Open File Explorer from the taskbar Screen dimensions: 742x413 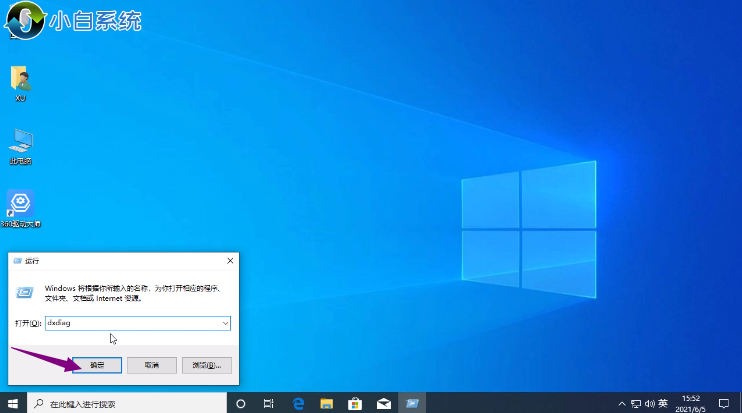click(326, 403)
